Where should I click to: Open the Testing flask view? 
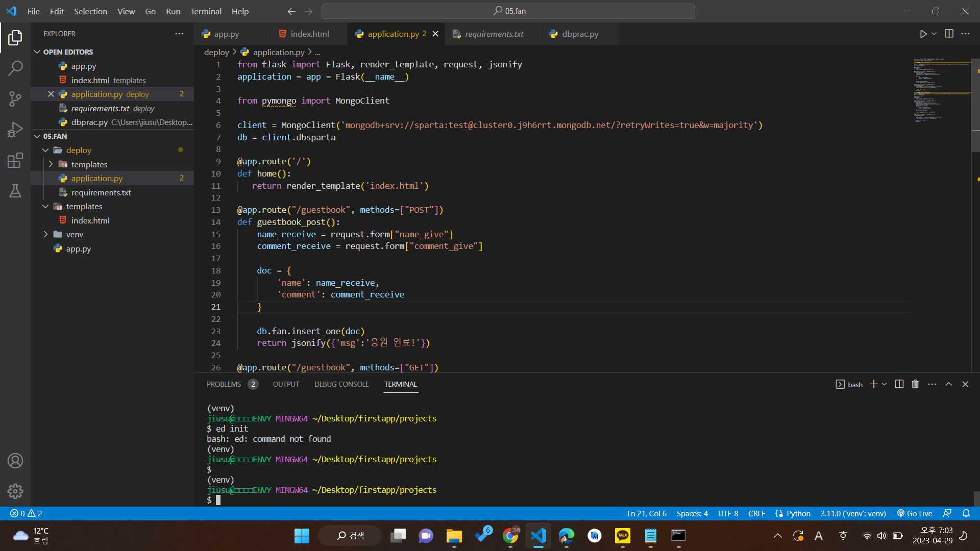15,191
